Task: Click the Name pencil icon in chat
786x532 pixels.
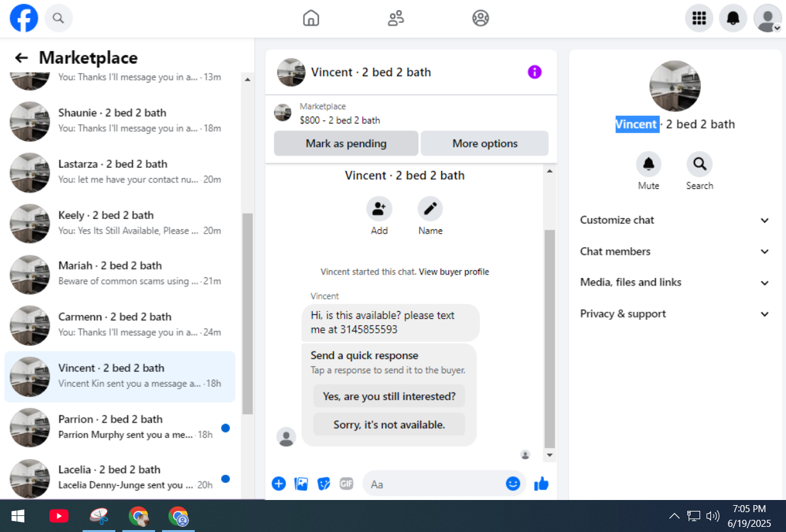Action: (430, 209)
